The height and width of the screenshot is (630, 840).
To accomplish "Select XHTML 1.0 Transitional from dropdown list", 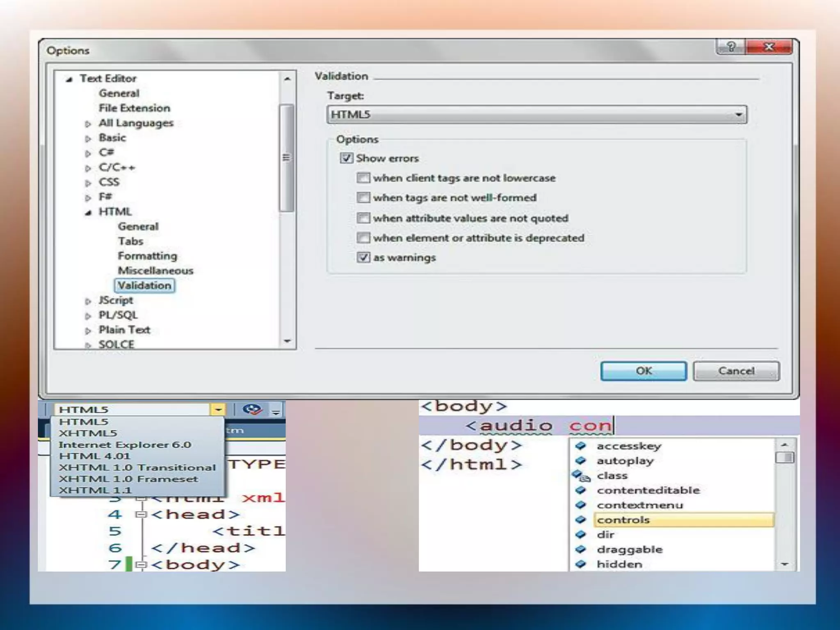I will (x=137, y=468).
